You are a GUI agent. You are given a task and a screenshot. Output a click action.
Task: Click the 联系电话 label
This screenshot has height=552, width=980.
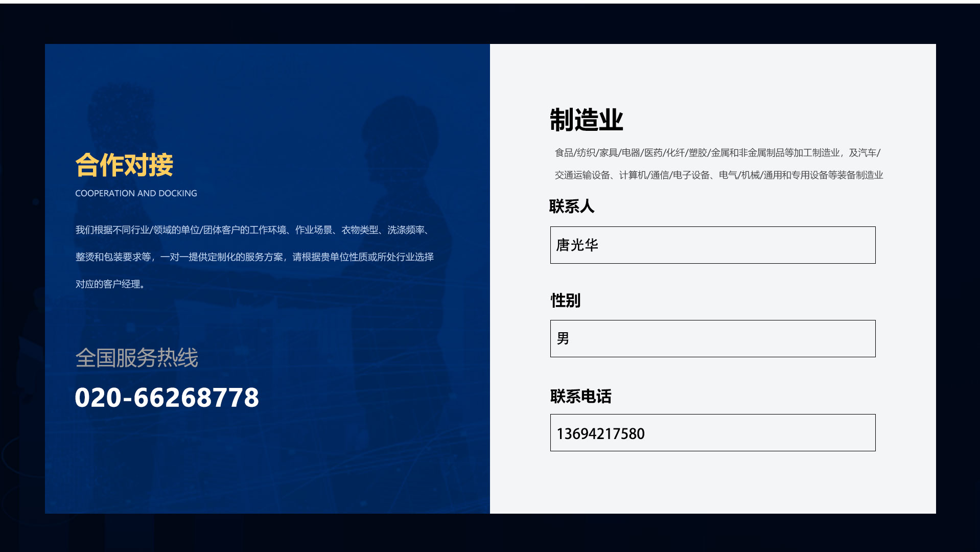580,396
